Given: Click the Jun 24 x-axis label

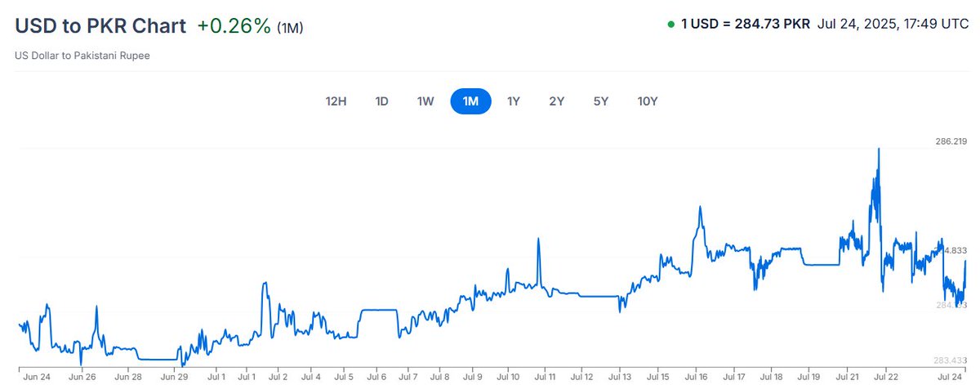Looking at the screenshot, I should tap(38, 378).
